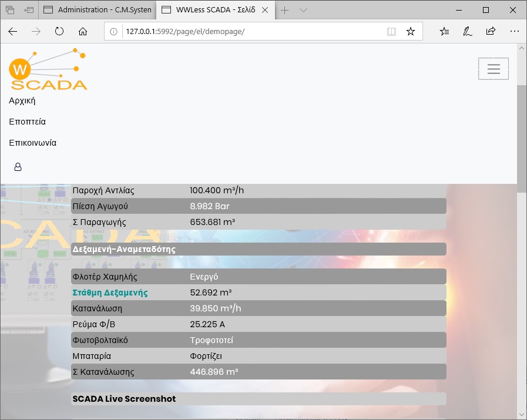Go to browser Home icon

[x=83, y=32]
